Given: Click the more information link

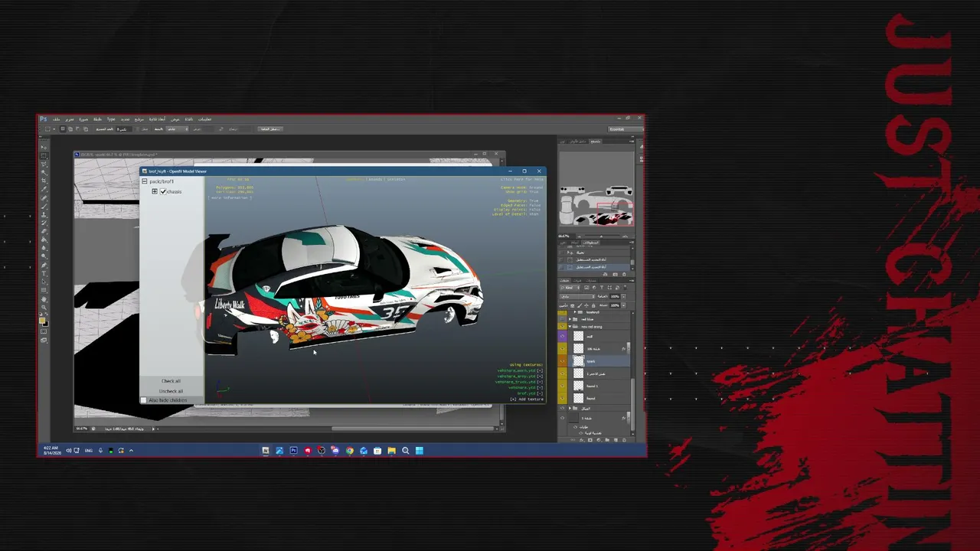Looking at the screenshot, I should [230, 197].
